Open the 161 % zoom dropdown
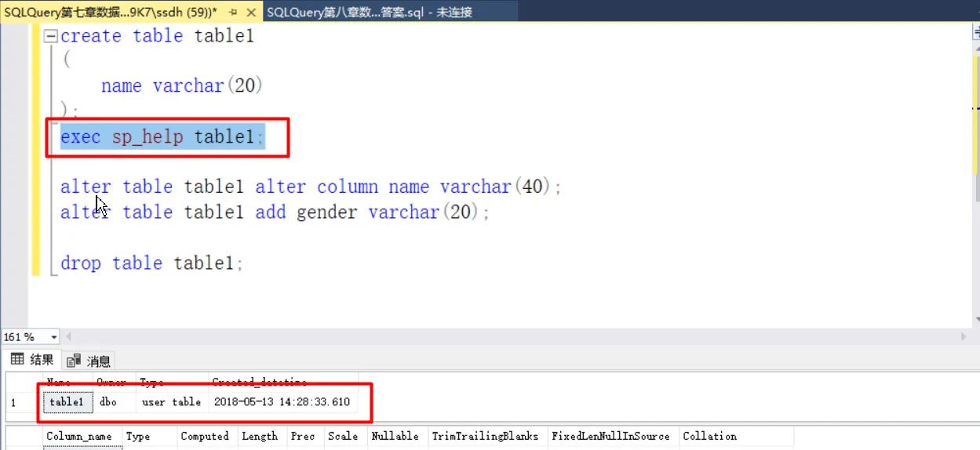The height and width of the screenshot is (450, 980). click(54, 337)
